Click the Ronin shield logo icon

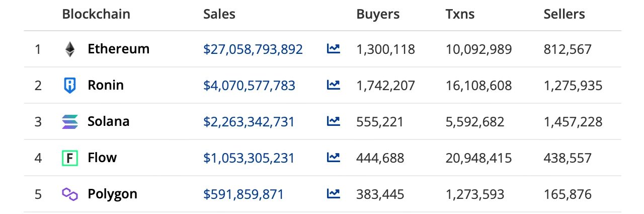pyautogui.click(x=69, y=86)
